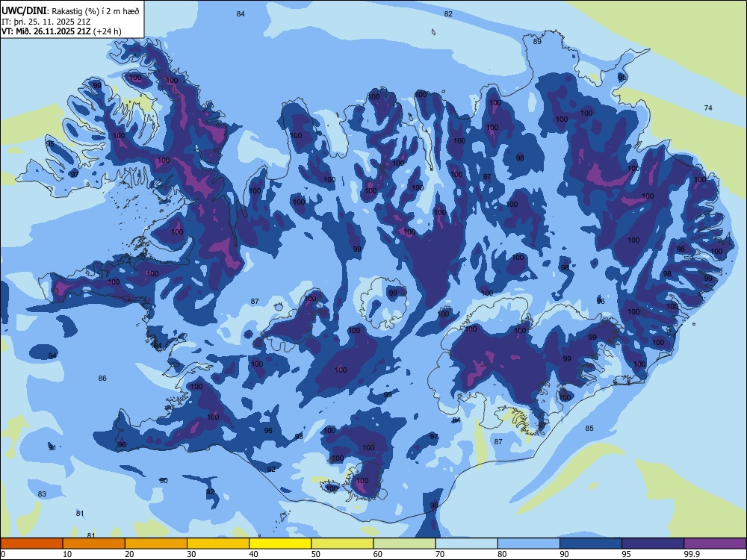Image resolution: width=747 pixels, height=560 pixels.
Task: Click the 70–80 pale blue legend swatch
Action: [466, 544]
